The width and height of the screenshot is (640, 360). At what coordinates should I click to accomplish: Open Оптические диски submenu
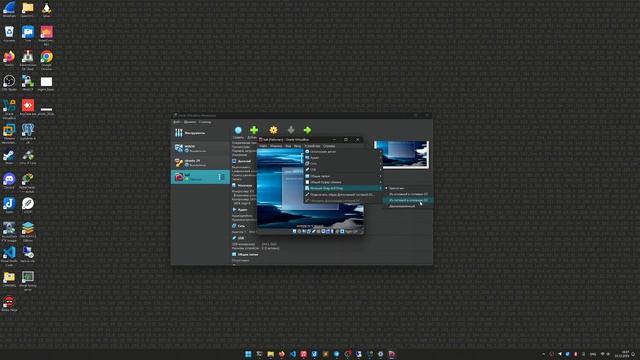(x=343, y=151)
